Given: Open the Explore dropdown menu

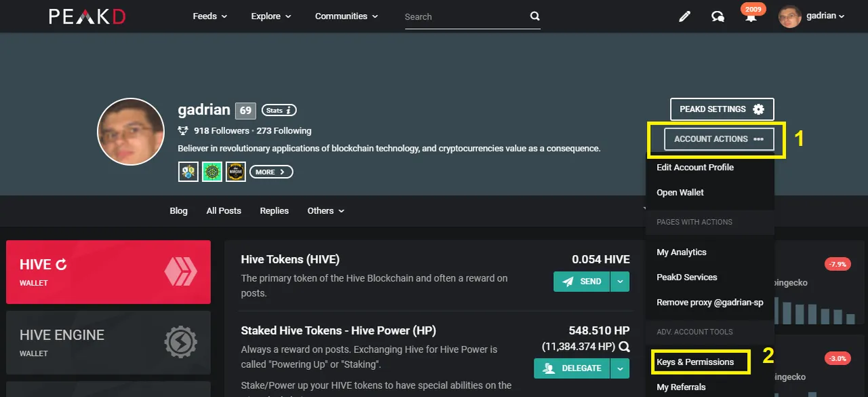Looking at the screenshot, I should click(x=271, y=16).
